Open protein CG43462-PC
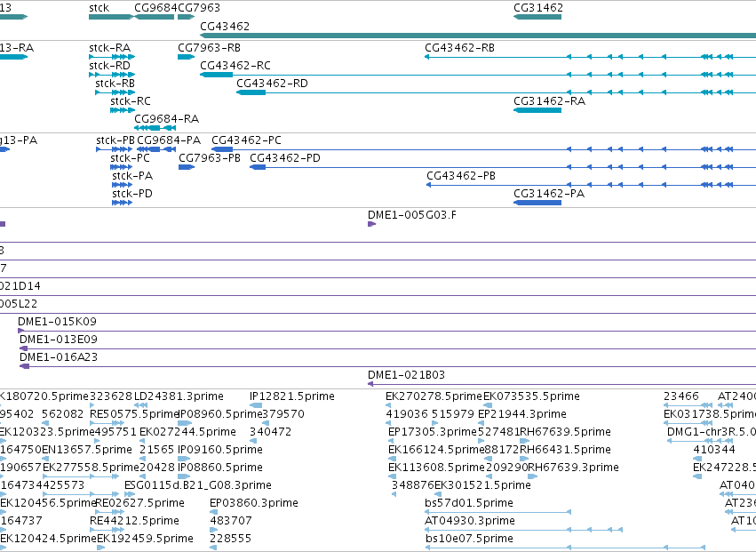756x552 pixels. coord(246,140)
